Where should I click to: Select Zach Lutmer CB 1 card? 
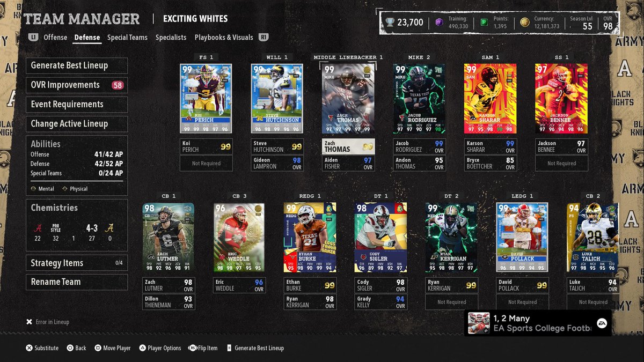[169, 237]
